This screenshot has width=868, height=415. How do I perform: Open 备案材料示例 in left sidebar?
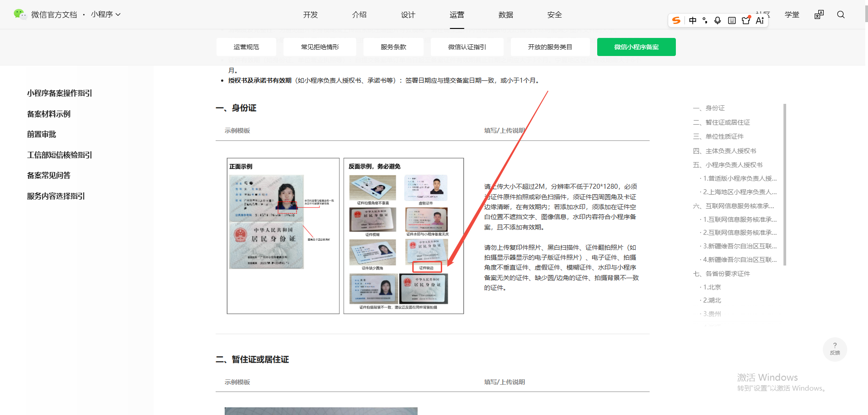(49, 114)
